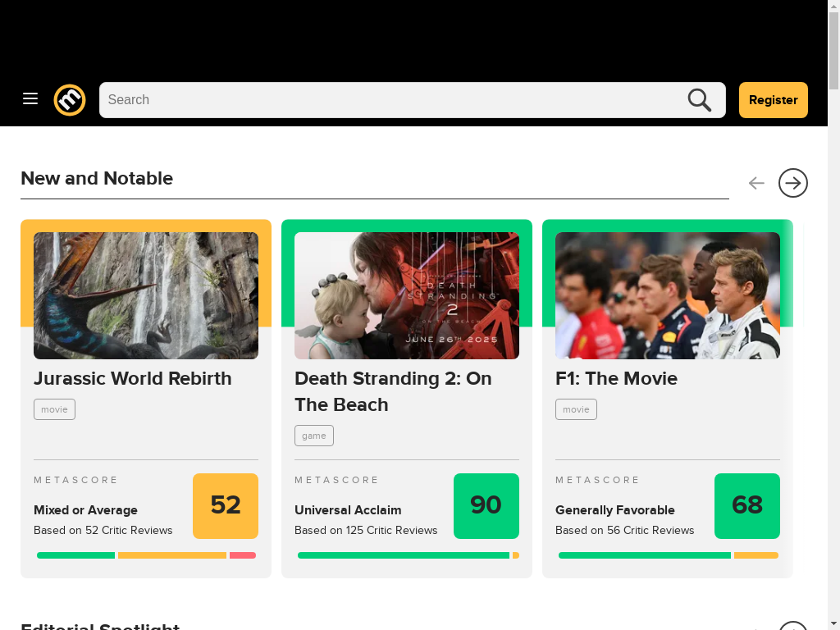The height and width of the screenshot is (630, 840).
Task: Click the green 68 Metascore badge
Action: (746, 505)
